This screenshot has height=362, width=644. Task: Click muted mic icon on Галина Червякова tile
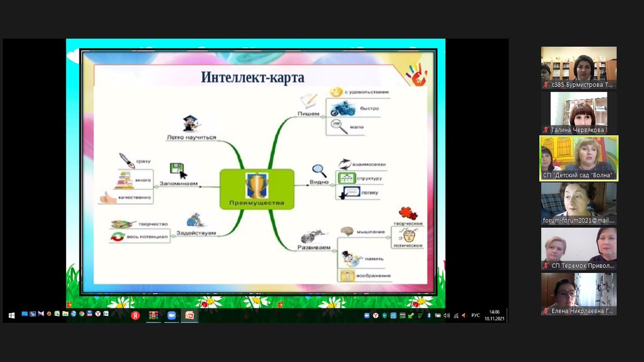(x=546, y=130)
